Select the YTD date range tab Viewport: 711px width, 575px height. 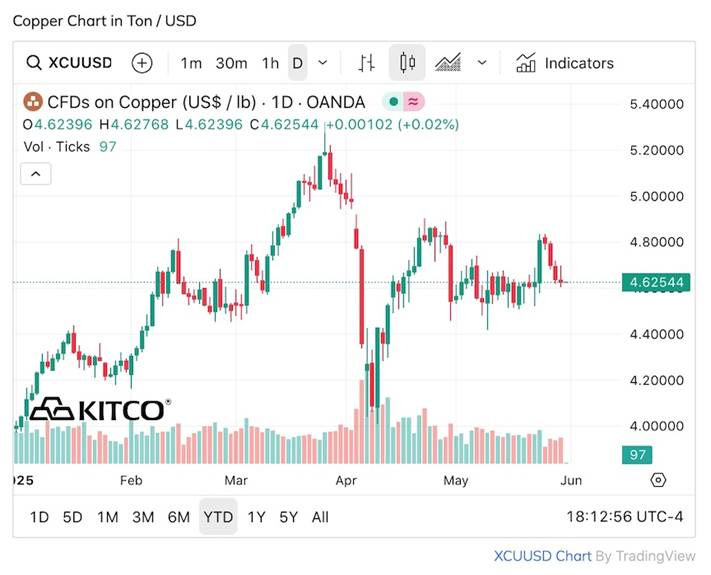click(218, 517)
